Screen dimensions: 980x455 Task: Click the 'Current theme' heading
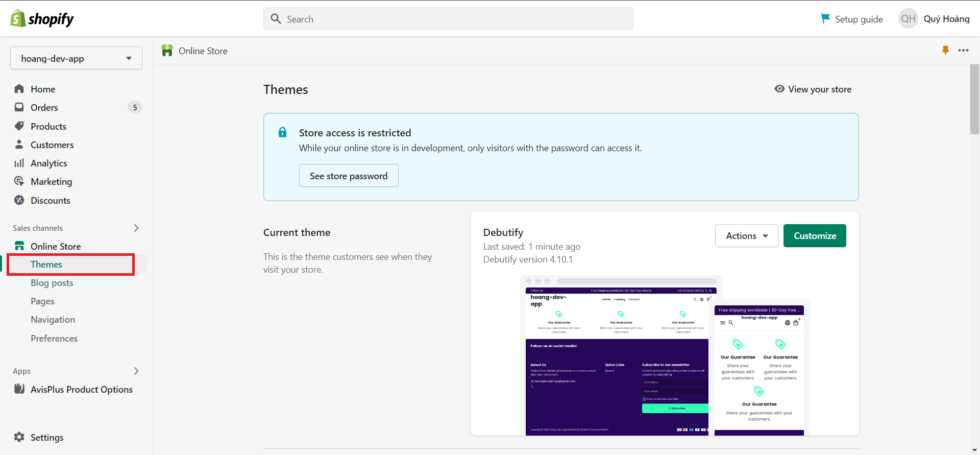pyautogui.click(x=297, y=232)
